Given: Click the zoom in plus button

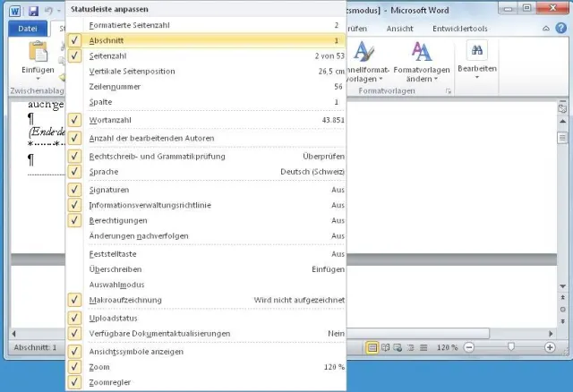Looking at the screenshot, I should tap(552, 347).
